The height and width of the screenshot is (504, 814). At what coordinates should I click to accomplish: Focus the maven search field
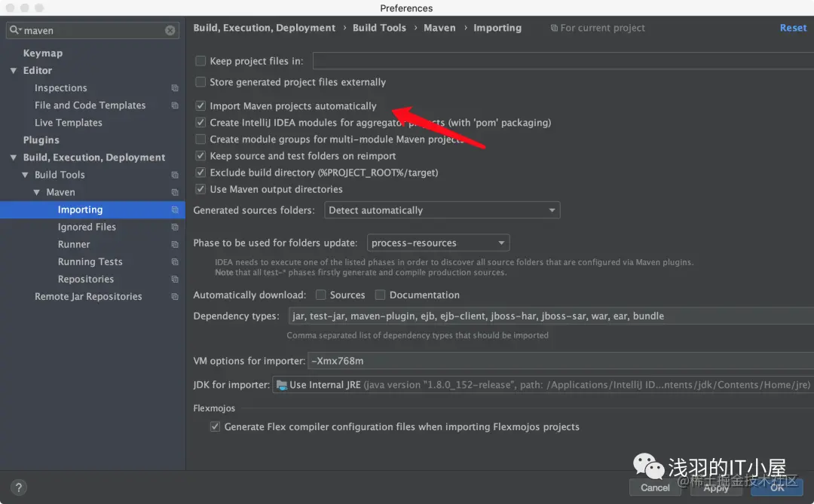point(93,31)
